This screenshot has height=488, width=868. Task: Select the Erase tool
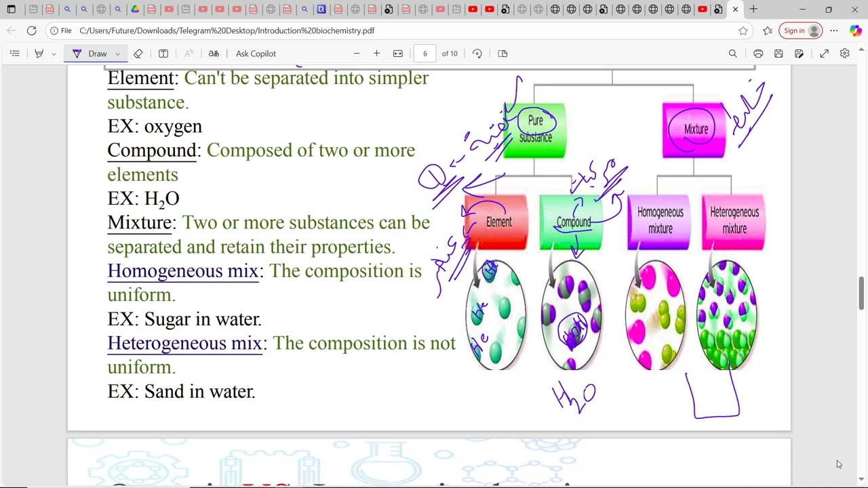pyautogui.click(x=138, y=54)
